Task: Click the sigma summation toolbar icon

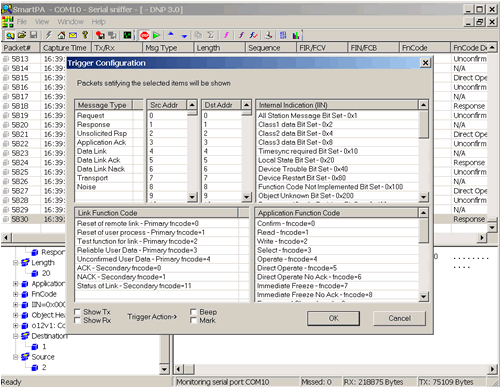Action: click(x=210, y=35)
